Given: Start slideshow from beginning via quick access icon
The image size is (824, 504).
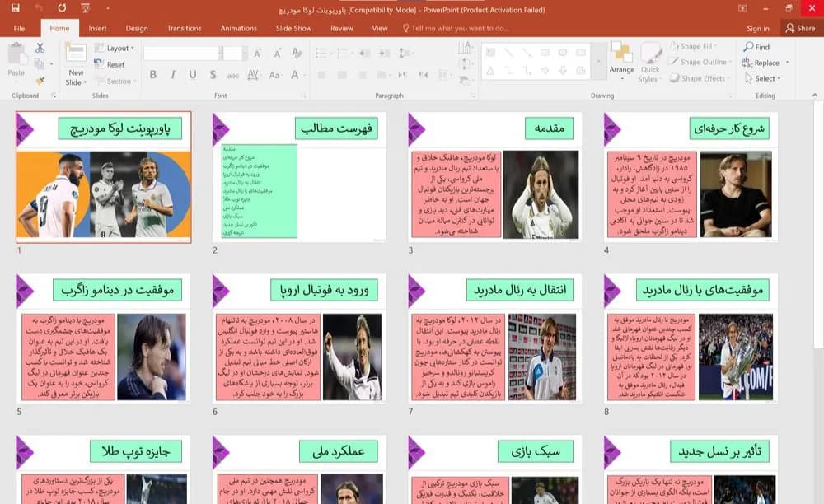Looking at the screenshot, I should (85, 8).
